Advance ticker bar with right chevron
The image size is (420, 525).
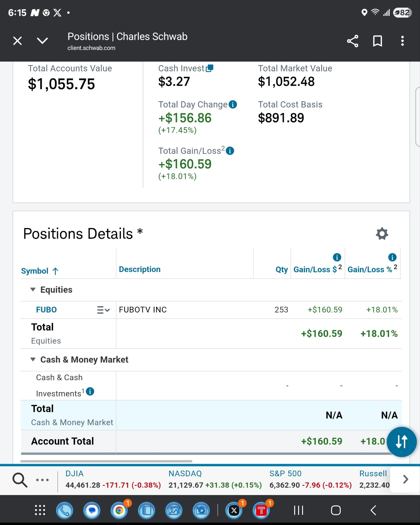point(405,479)
